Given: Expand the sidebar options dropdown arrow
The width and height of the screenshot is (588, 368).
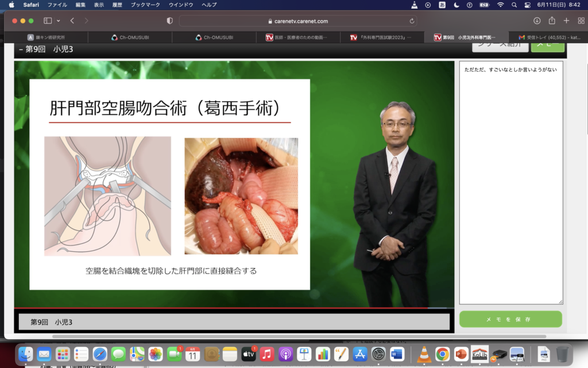Looking at the screenshot, I should (x=58, y=21).
